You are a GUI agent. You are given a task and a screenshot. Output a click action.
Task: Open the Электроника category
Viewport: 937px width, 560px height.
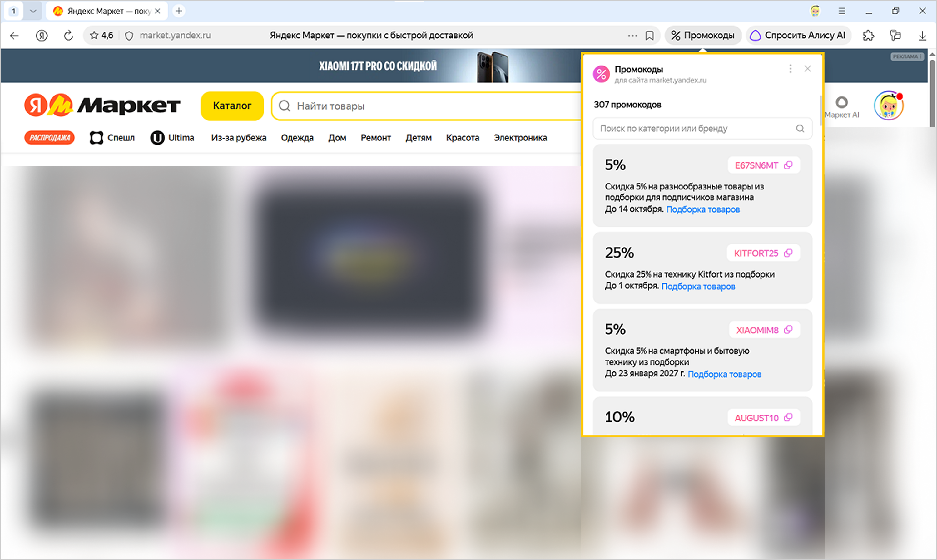pyautogui.click(x=520, y=138)
